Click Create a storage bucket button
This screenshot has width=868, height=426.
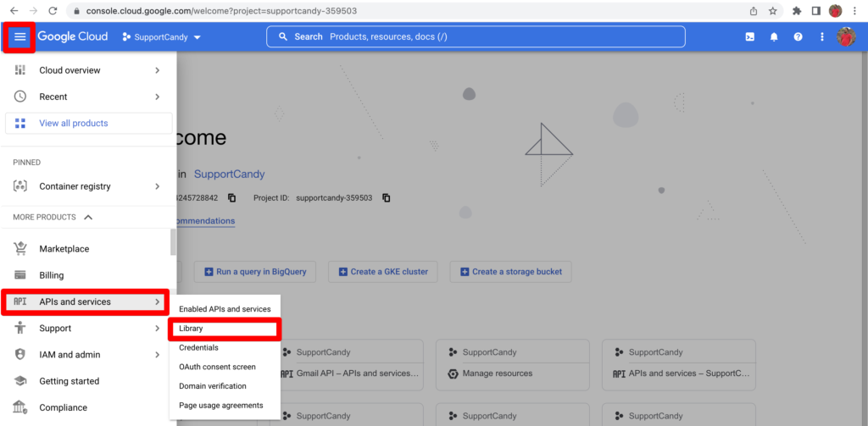[x=511, y=272]
